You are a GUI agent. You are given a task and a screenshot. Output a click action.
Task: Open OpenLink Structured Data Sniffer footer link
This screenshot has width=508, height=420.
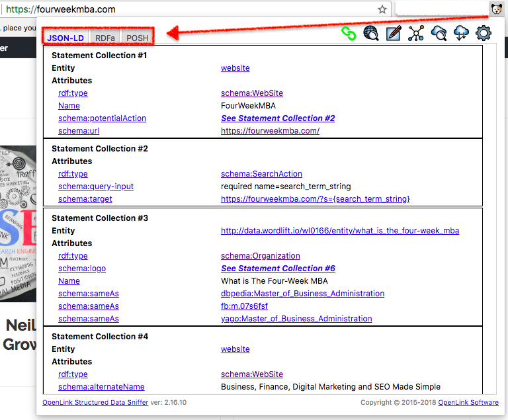pos(95,403)
